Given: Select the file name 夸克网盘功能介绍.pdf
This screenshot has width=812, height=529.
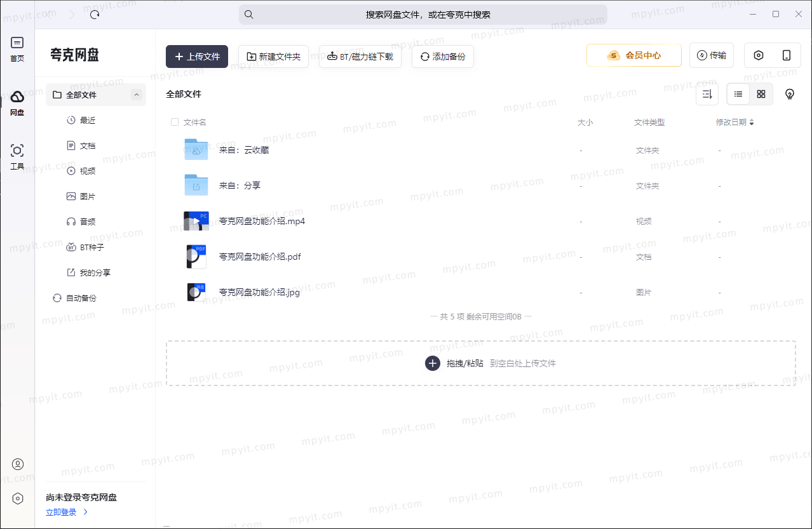Looking at the screenshot, I should pos(260,257).
